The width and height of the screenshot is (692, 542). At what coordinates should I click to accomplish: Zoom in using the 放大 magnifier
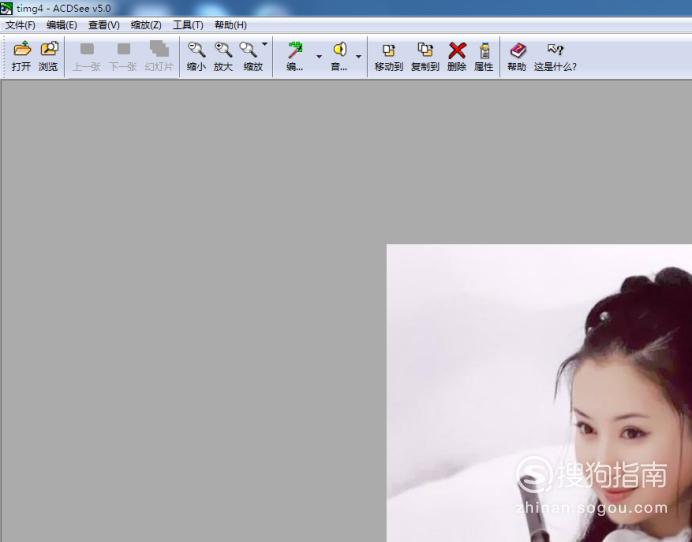(x=223, y=56)
